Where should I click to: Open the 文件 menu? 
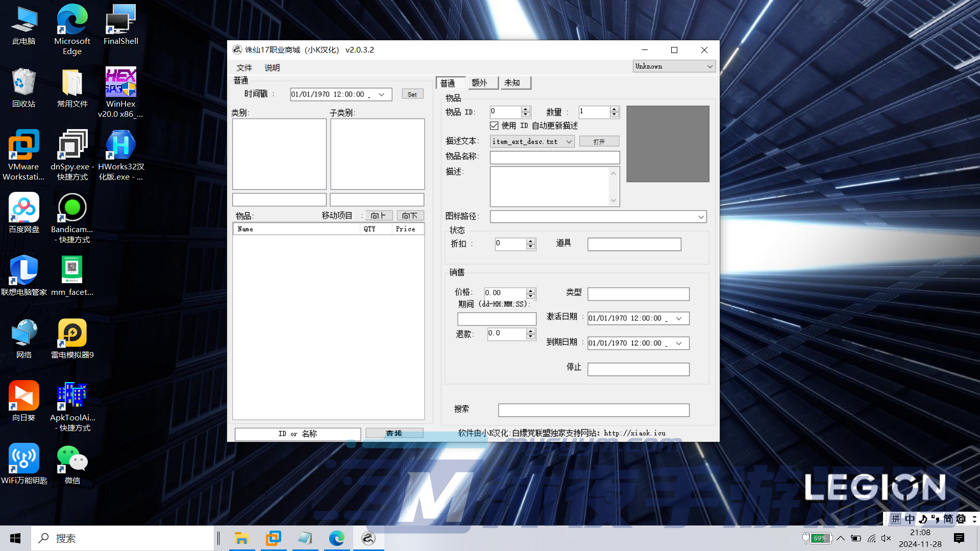244,67
